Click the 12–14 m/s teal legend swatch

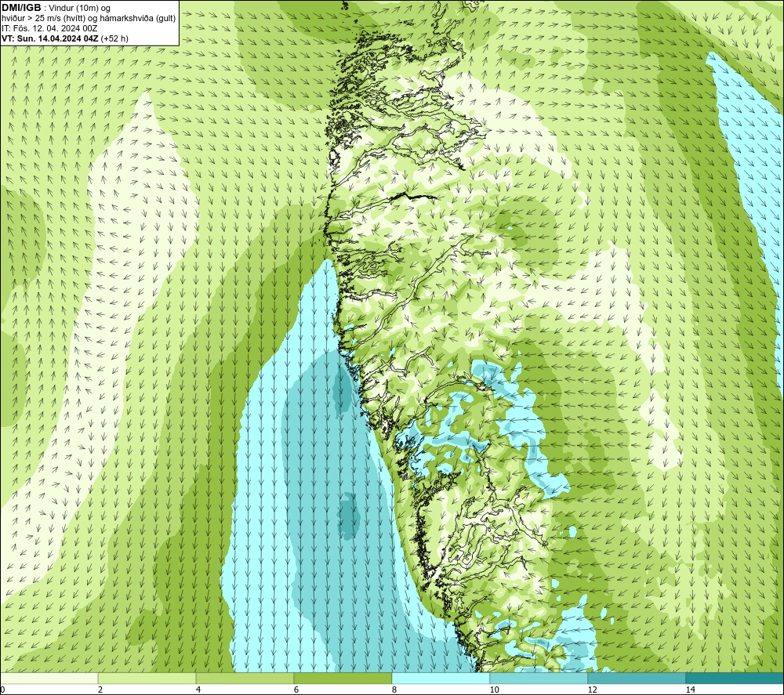point(637,679)
